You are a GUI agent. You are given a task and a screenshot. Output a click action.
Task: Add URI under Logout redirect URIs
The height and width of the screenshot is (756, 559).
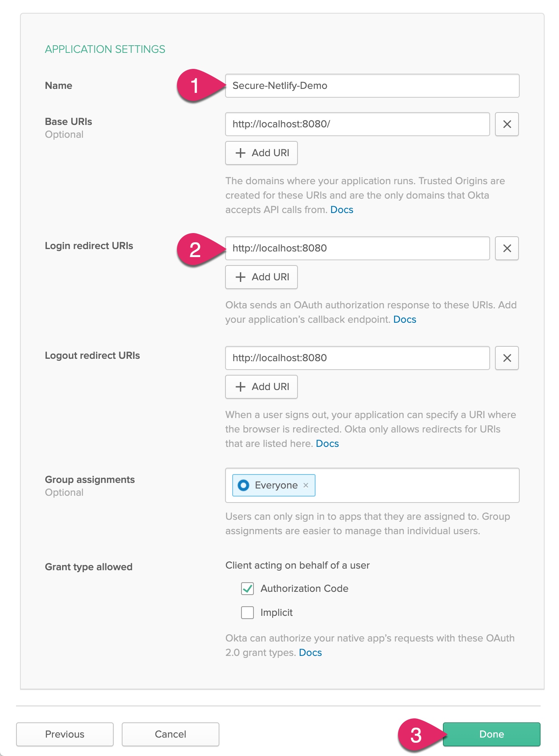[261, 387]
